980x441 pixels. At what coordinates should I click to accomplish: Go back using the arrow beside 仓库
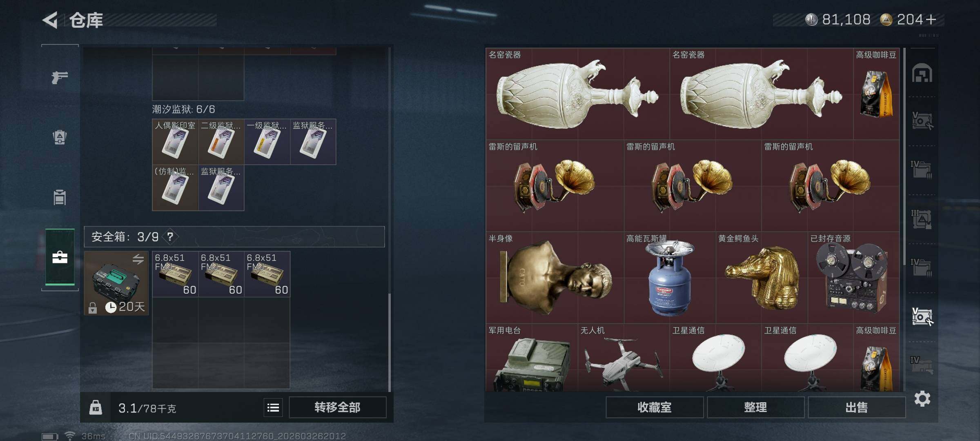(x=50, y=20)
